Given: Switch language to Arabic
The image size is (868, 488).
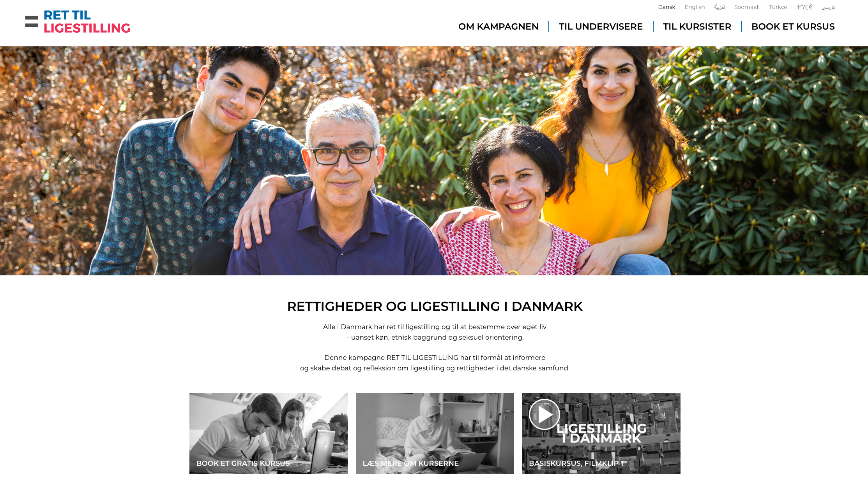Looking at the screenshot, I should (x=720, y=7).
